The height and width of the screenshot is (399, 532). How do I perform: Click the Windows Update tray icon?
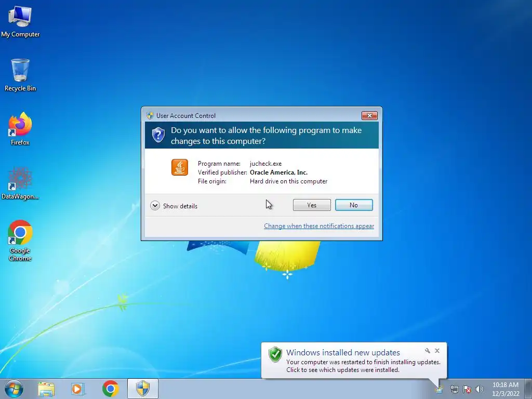pyautogui.click(x=440, y=389)
